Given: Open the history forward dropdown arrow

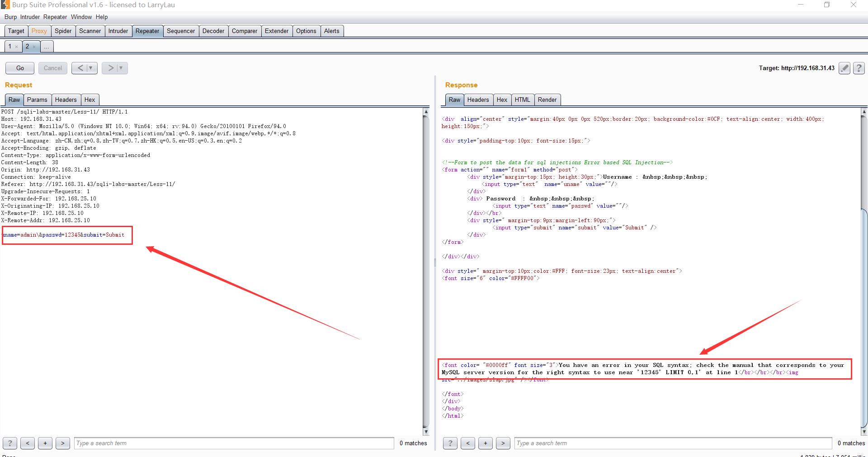Looking at the screenshot, I should (x=121, y=68).
